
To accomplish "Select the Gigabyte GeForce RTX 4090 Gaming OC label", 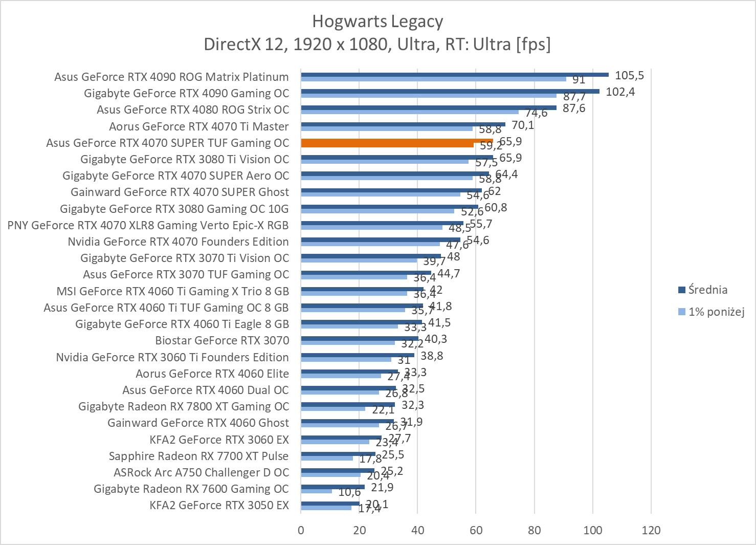I will (x=186, y=93).
